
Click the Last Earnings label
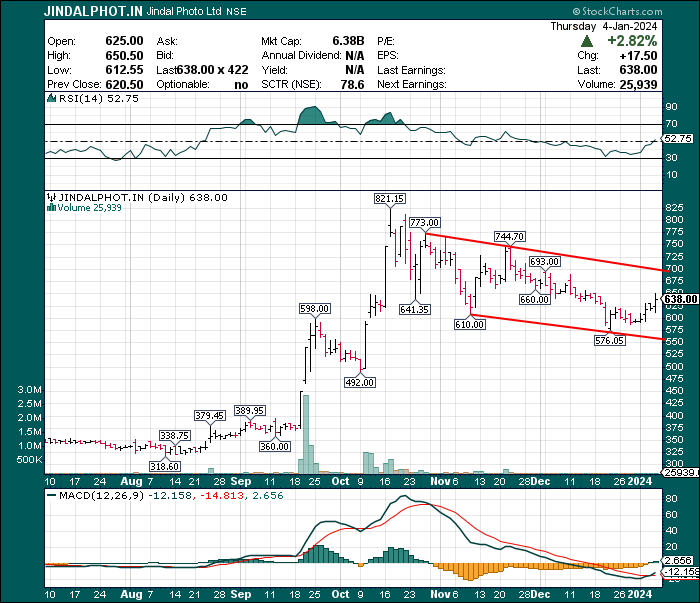[x=411, y=71]
